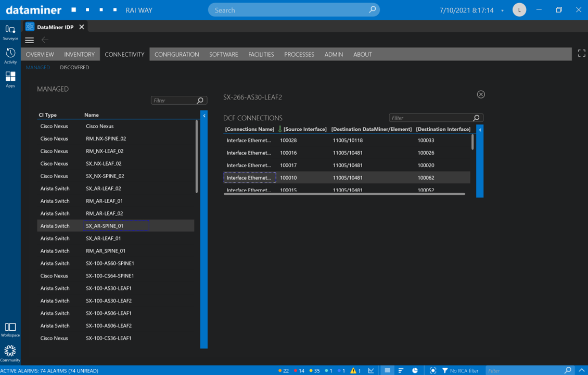588x375 pixels.
Task: Click the DCF Connections vertical scrollbar
Action: click(472, 142)
